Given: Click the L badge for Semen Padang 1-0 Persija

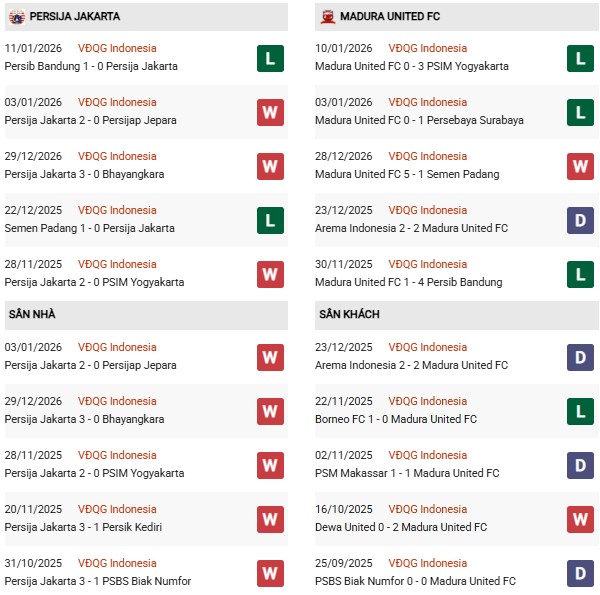Looking at the screenshot, I should [270, 220].
